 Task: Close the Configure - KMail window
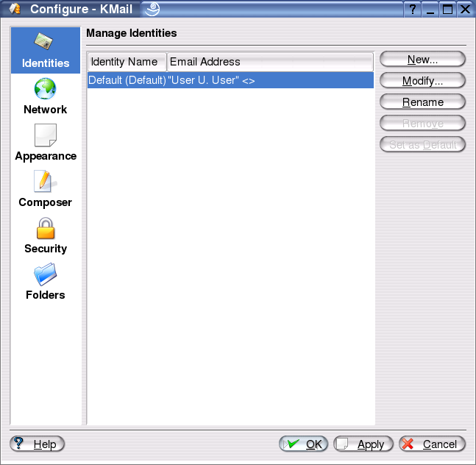(x=465, y=9)
